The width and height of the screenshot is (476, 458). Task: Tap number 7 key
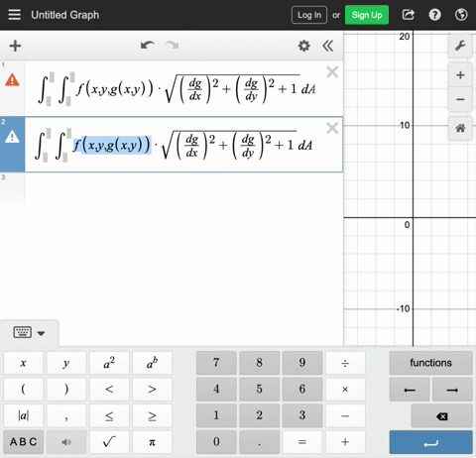pyautogui.click(x=216, y=363)
